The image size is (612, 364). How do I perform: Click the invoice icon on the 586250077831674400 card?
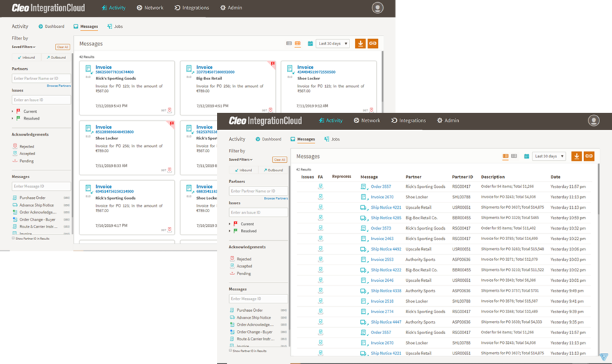click(88, 69)
